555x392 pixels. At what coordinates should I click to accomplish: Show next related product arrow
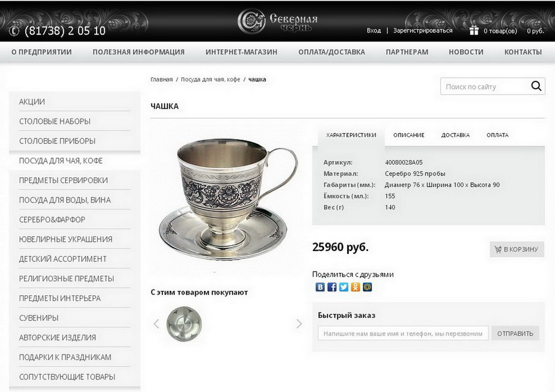pos(299,324)
